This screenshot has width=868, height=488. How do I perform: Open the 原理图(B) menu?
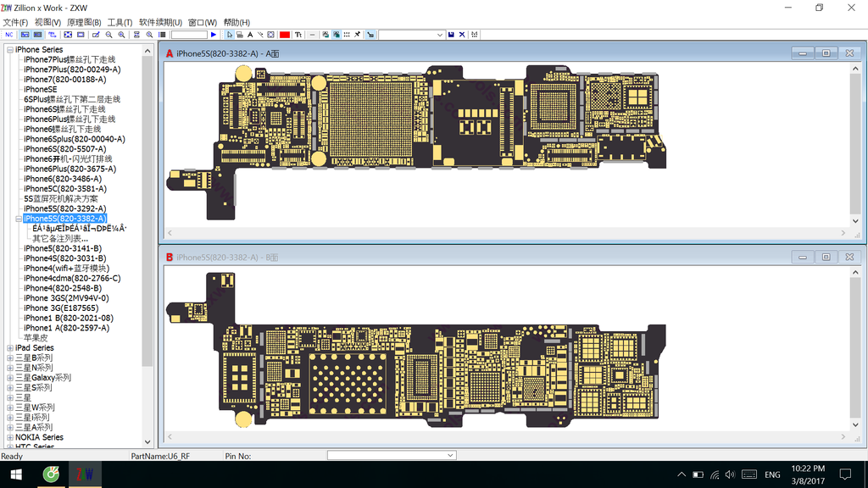tap(84, 22)
